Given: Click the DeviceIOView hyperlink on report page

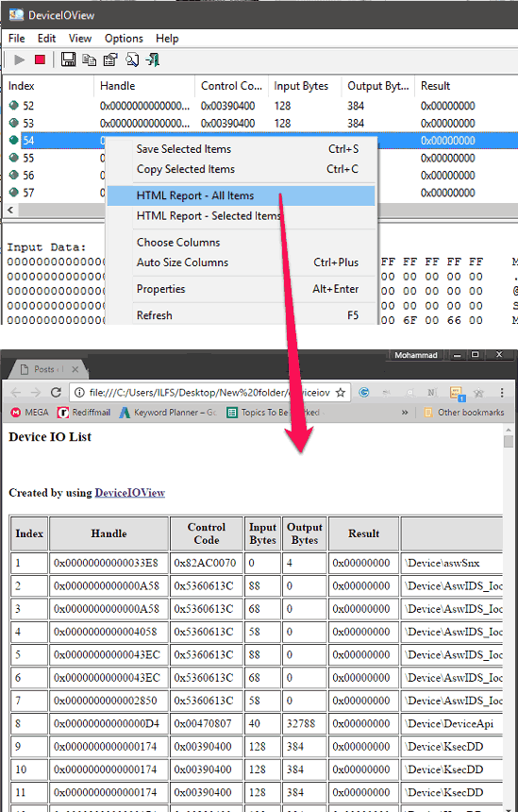Looking at the screenshot, I should (130, 493).
